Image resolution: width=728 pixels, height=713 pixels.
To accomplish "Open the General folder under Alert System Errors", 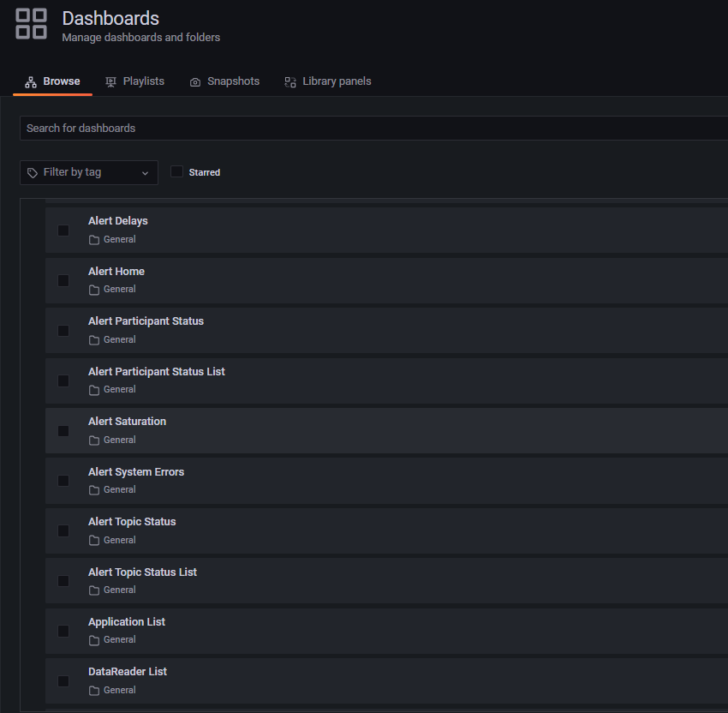I will [120, 489].
